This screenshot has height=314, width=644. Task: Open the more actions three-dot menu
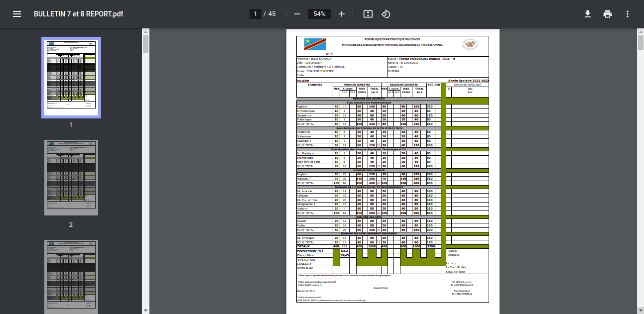point(628,14)
